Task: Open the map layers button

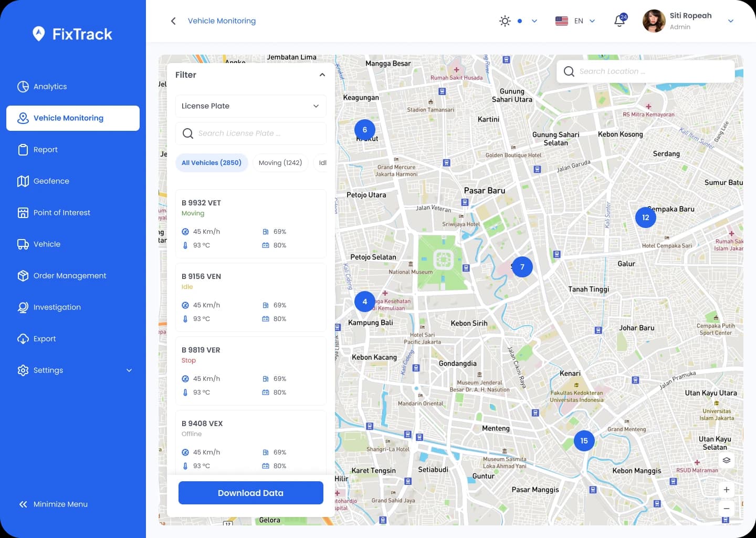Action: coord(727,460)
